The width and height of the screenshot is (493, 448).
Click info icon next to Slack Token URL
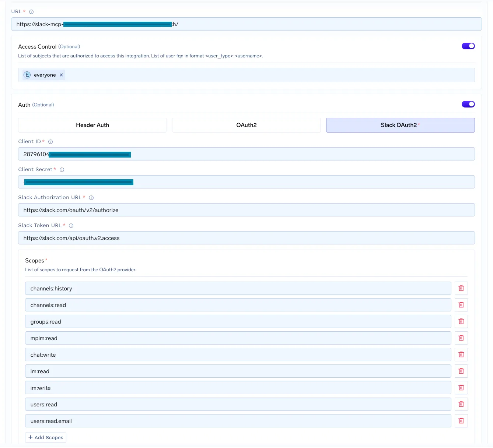pos(71,226)
